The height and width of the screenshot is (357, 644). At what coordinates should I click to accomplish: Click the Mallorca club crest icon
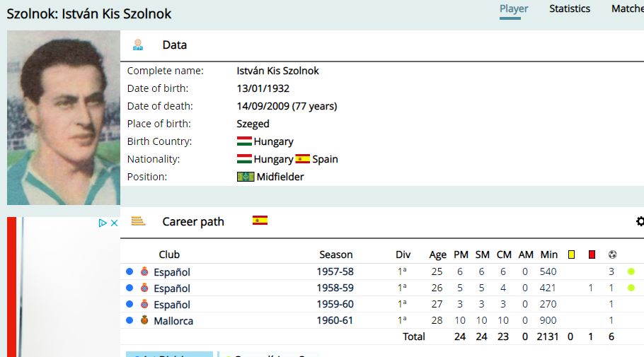click(144, 320)
